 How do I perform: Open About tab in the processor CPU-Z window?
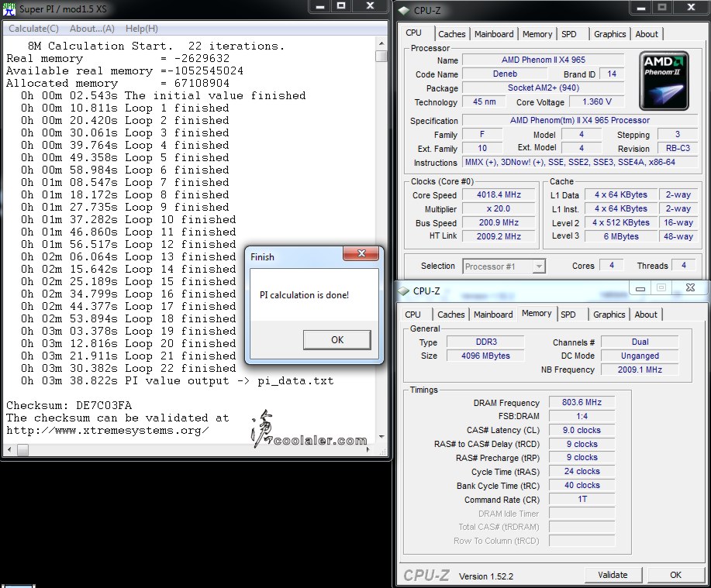[x=647, y=34]
